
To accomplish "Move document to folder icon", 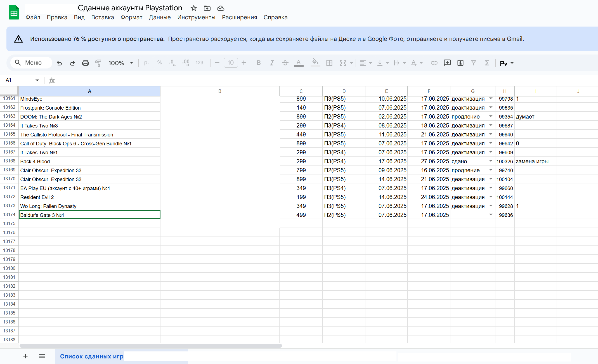I will [x=207, y=8].
